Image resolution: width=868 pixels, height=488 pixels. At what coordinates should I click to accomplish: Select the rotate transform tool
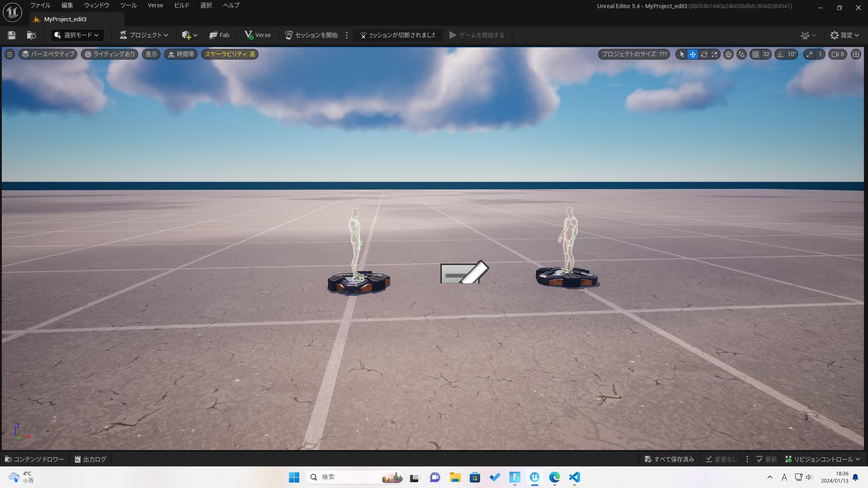(x=704, y=54)
